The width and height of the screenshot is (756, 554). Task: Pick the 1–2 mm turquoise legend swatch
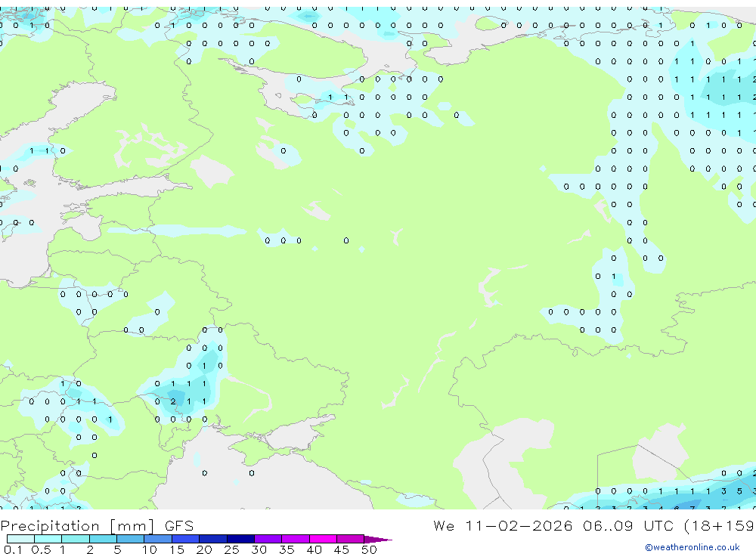pyautogui.click(x=75, y=539)
